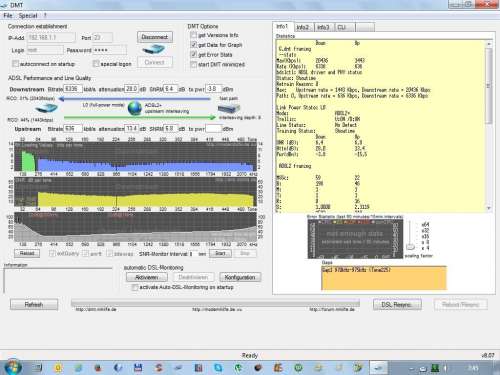The width and height of the screenshot is (500, 375).
Task: Click the DSLAM server icon near fast path
Action: click(229, 108)
